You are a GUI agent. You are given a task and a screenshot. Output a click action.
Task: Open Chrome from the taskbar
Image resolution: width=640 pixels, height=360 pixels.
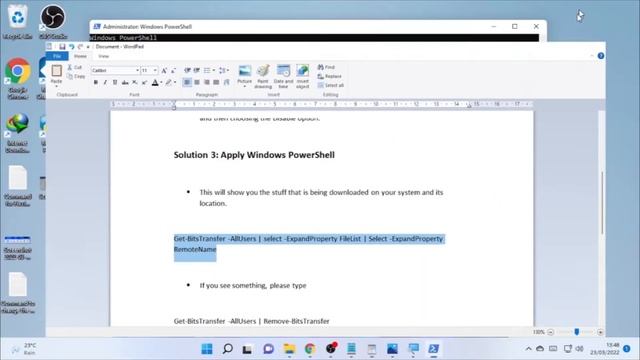coord(310,349)
